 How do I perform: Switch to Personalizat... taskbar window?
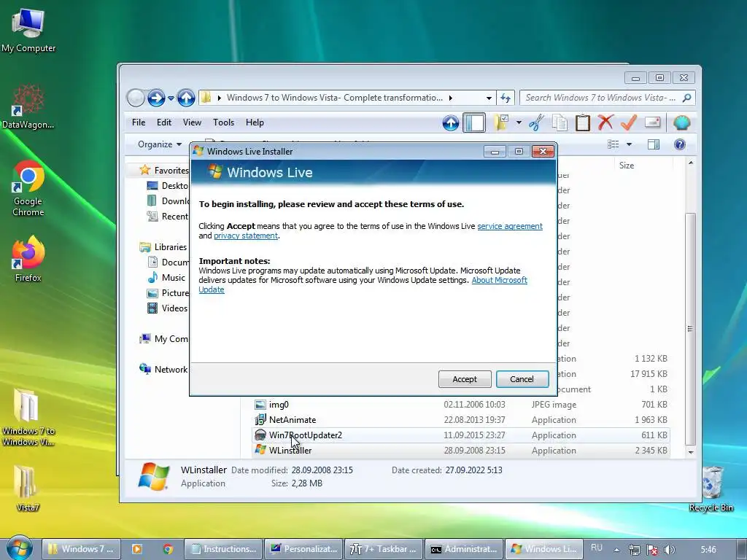[304, 549]
